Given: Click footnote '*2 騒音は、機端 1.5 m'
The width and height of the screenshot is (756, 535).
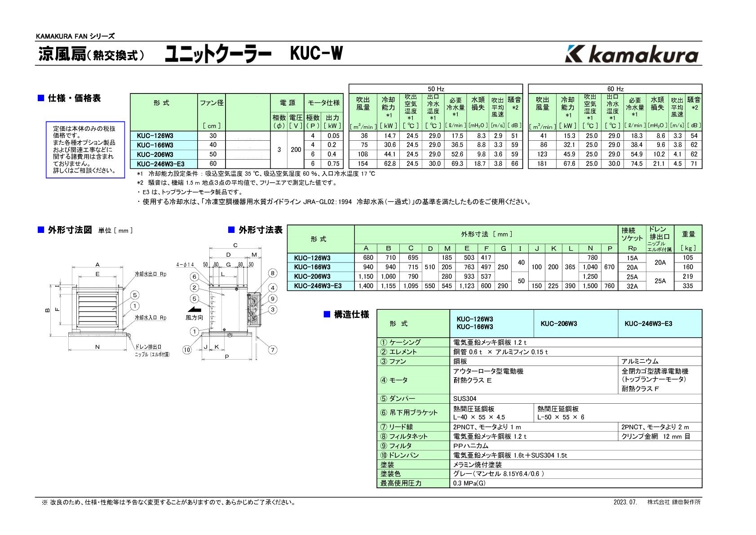Looking at the screenshot, I should pos(237,183).
